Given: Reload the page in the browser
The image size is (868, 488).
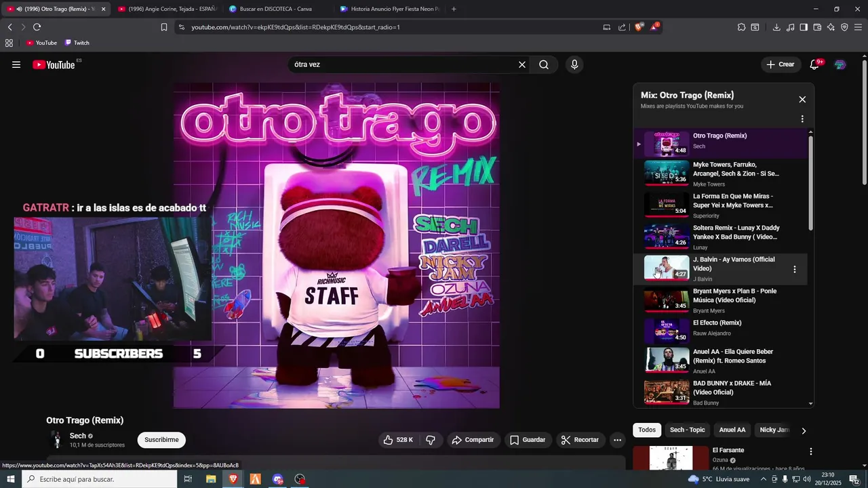Looking at the screenshot, I should pyautogui.click(x=37, y=27).
